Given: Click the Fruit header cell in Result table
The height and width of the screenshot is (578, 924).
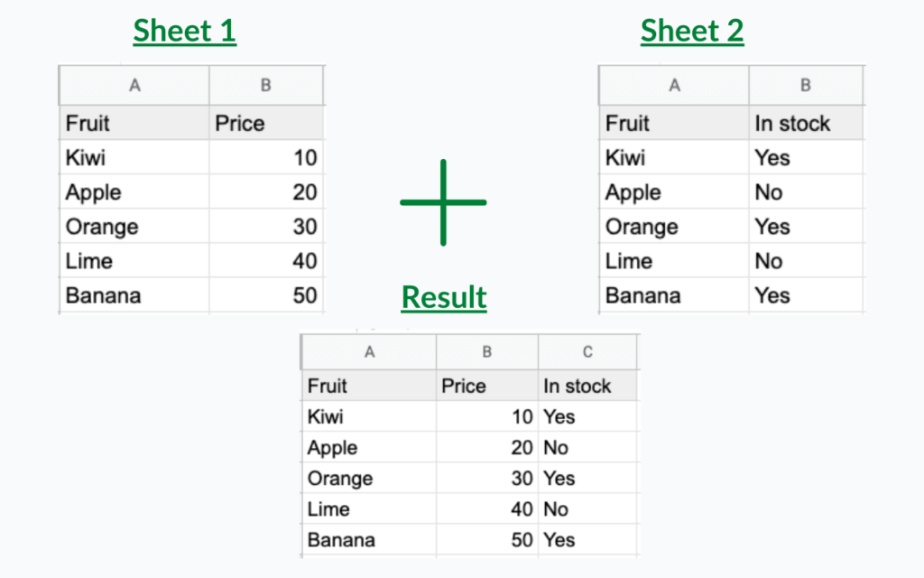Looking at the screenshot, I should tap(369, 386).
